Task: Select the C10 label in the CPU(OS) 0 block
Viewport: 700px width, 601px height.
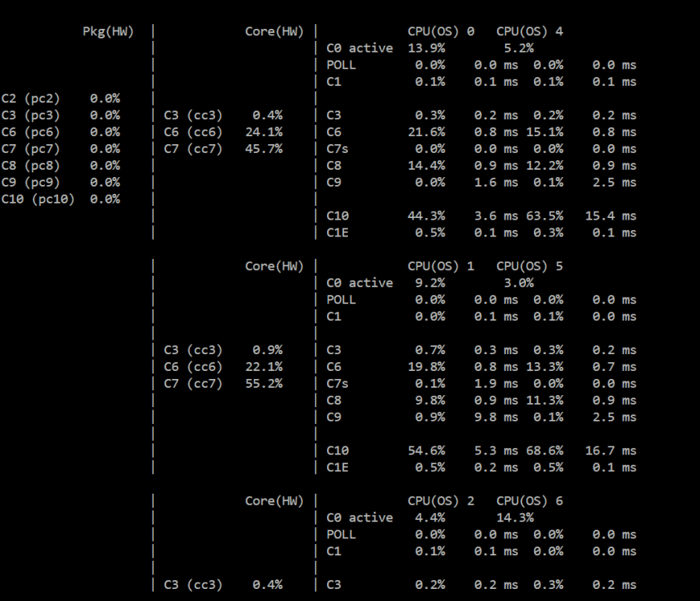Action: [x=338, y=216]
